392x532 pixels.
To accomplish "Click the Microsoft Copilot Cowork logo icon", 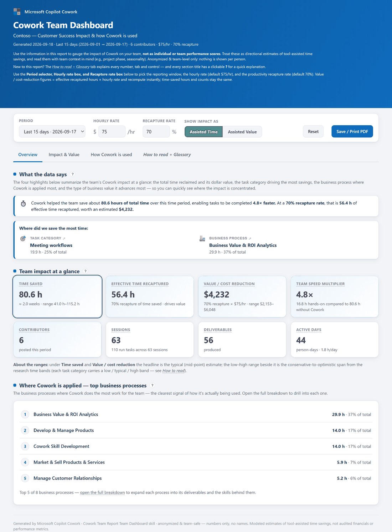I will click(x=17, y=12).
